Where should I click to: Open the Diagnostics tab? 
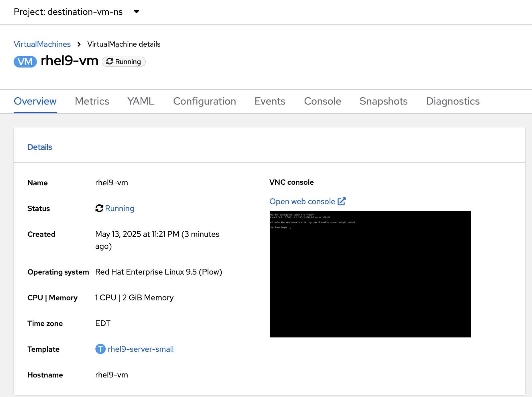pyautogui.click(x=453, y=101)
